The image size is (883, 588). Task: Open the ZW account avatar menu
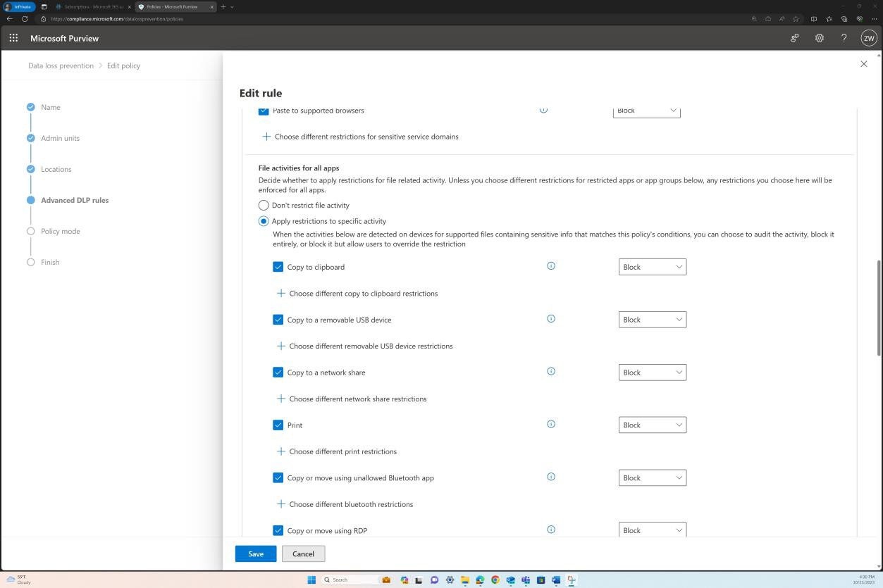[x=868, y=38]
